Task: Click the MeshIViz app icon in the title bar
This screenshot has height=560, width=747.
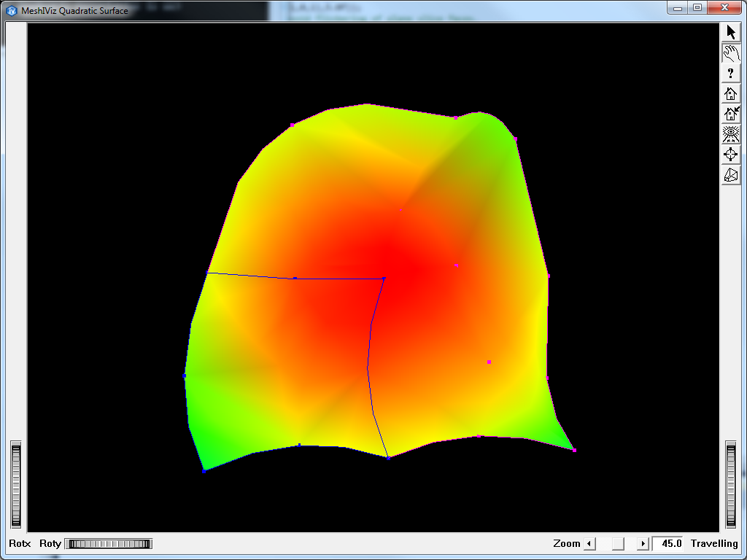Action: point(12,10)
